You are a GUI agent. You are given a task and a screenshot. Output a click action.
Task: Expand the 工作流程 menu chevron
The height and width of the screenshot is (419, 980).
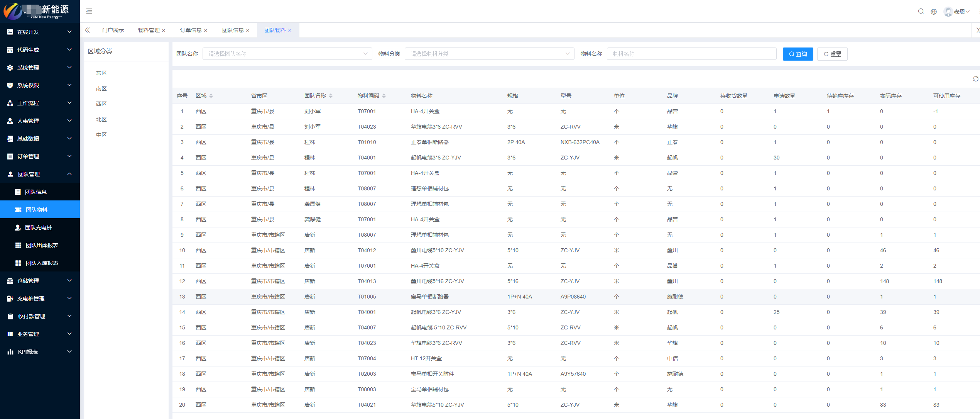69,103
